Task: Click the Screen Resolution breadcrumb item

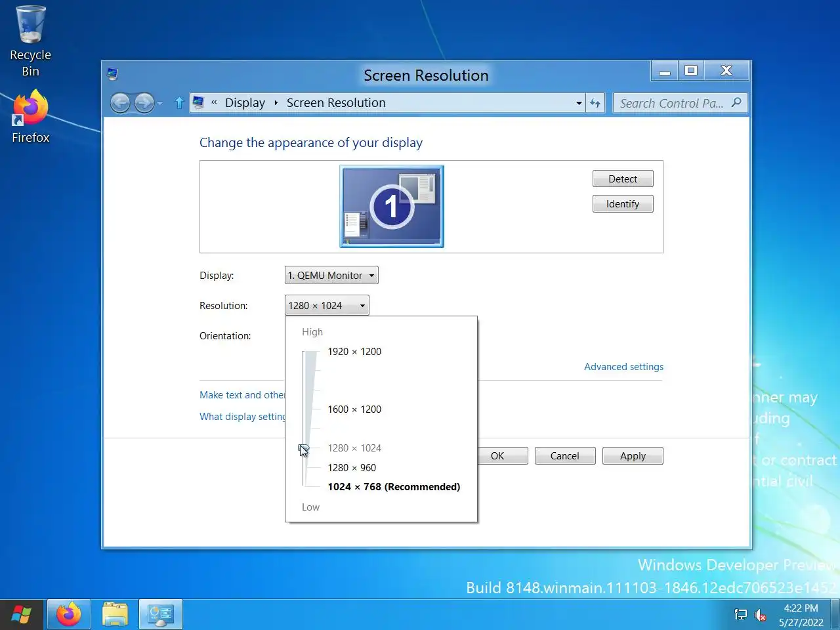Action: pos(336,103)
